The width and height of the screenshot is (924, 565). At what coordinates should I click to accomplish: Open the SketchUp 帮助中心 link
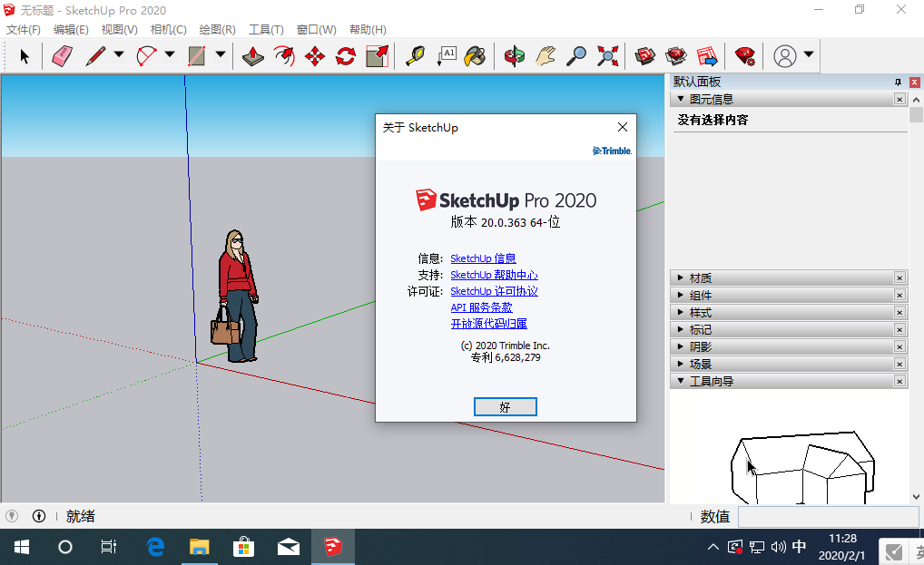click(494, 275)
